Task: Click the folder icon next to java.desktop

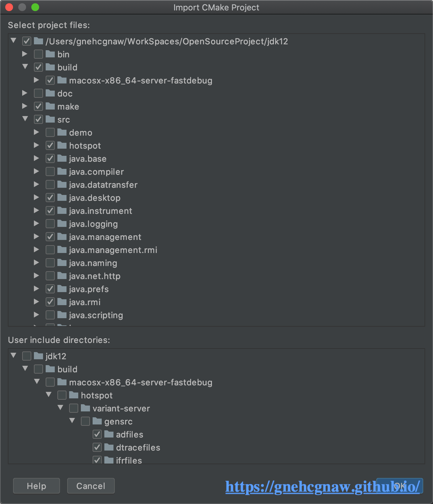Action: click(62, 198)
